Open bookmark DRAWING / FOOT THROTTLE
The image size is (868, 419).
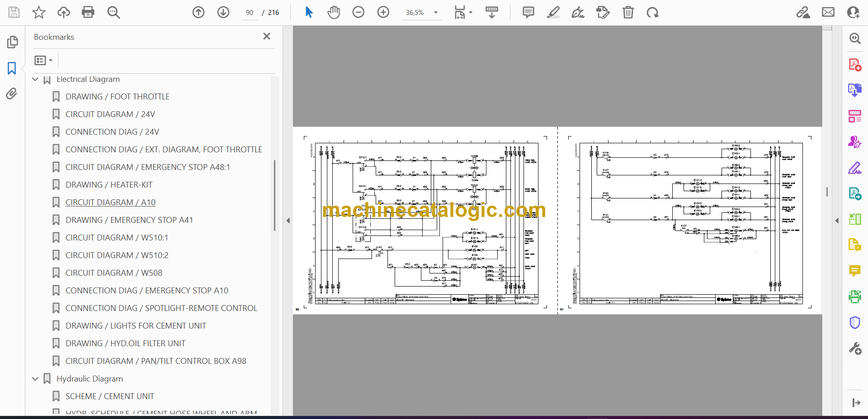(x=118, y=97)
